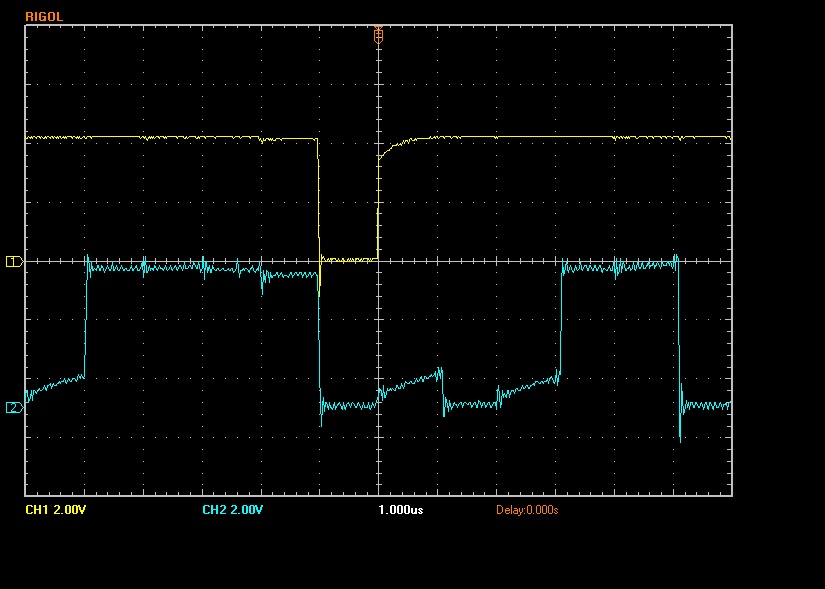Click the cyan falling edge near screen center

pos(320,340)
